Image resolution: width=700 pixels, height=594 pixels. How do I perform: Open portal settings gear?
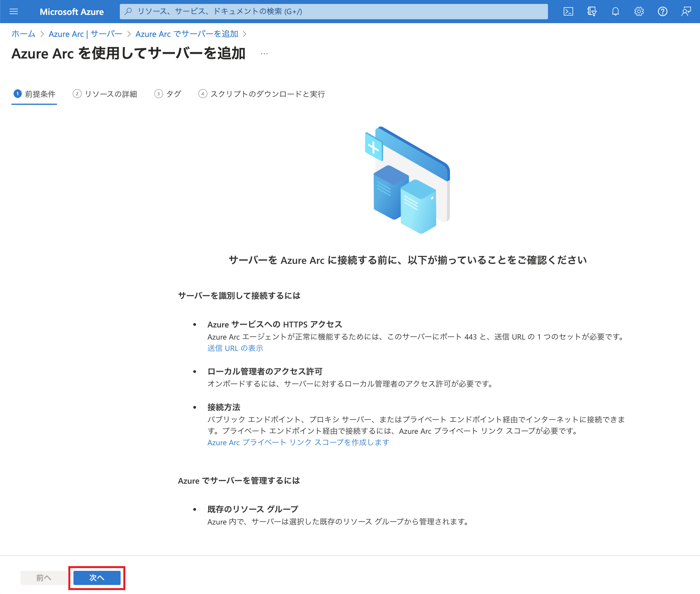[639, 12]
